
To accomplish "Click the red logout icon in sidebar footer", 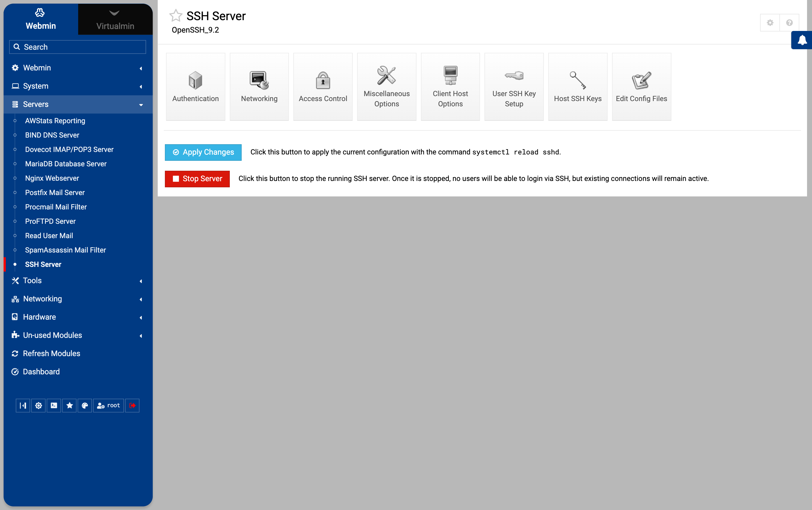I will 132,406.
